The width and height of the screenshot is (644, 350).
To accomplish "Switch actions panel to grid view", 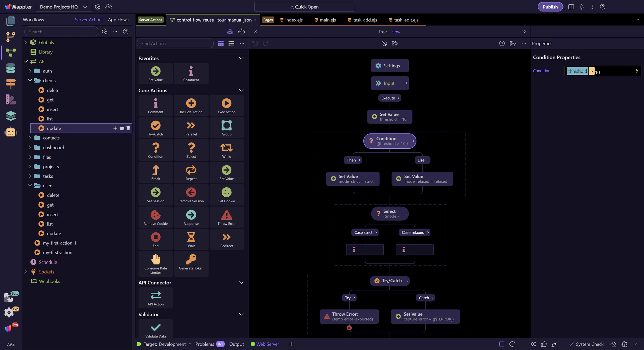I will [221, 43].
